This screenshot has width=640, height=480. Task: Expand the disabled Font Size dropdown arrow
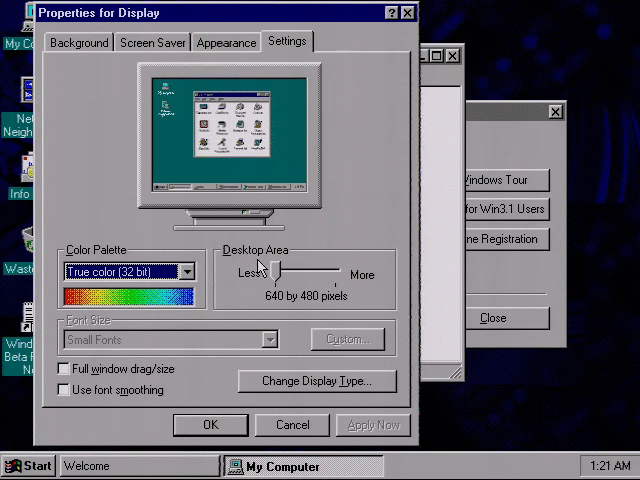270,340
